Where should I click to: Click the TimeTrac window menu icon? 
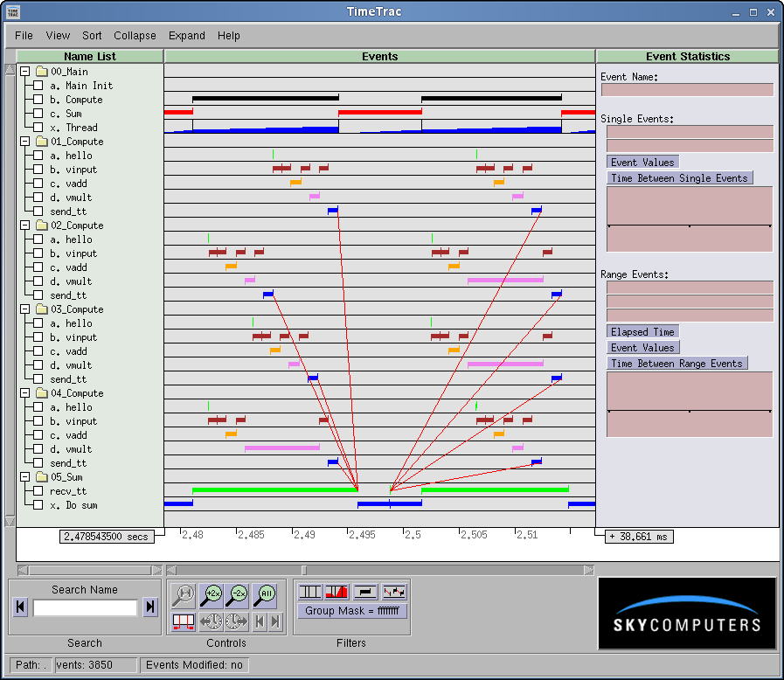click(13, 12)
